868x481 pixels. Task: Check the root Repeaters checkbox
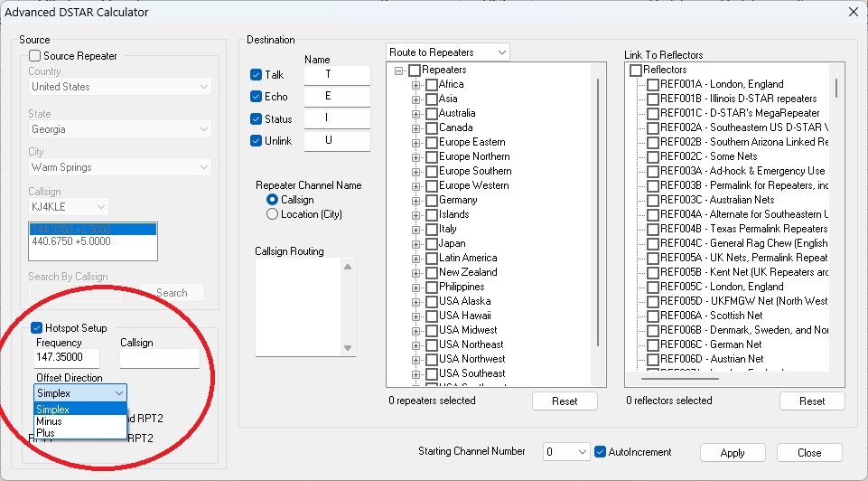click(x=415, y=71)
